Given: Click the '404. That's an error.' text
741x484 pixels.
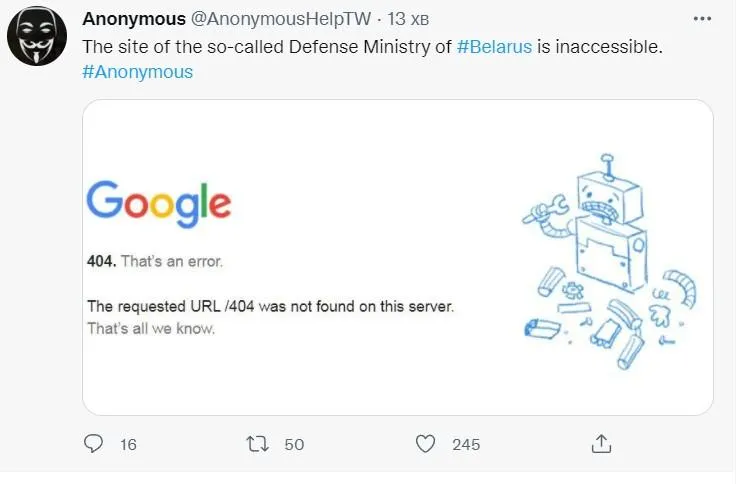Looking at the screenshot, I should click(154, 262).
